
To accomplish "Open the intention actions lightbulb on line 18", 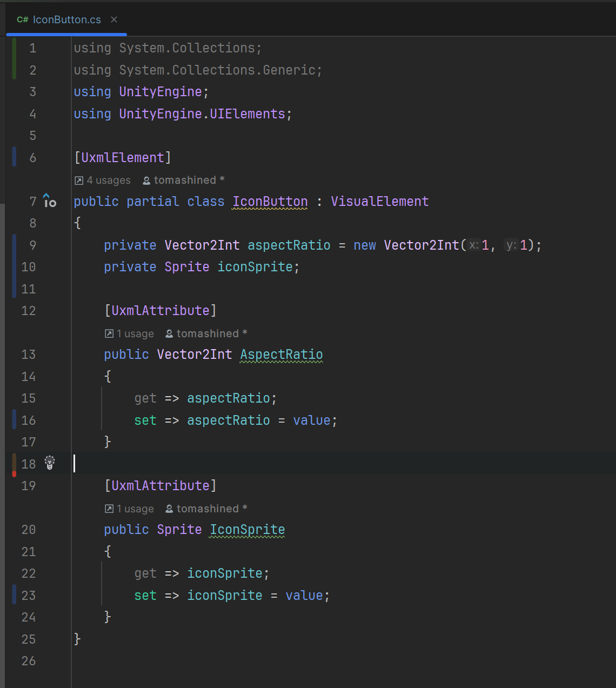I will [50, 463].
